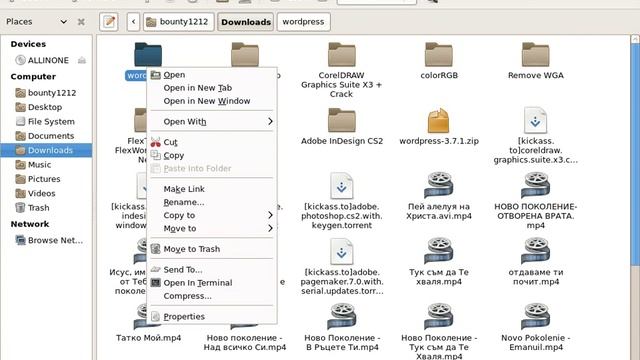Choose Open In Terminal
The image size is (640, 360).
tap(212, 282)
